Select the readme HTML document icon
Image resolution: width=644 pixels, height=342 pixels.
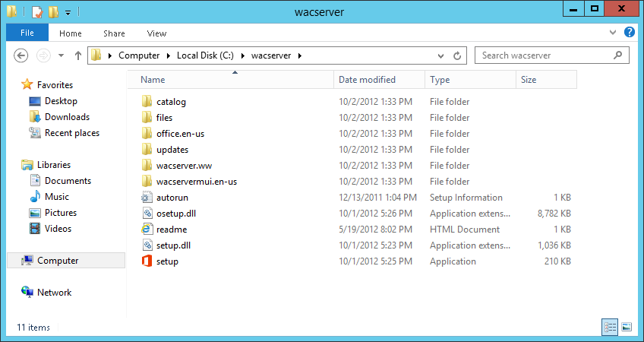(x=147, y=230)
